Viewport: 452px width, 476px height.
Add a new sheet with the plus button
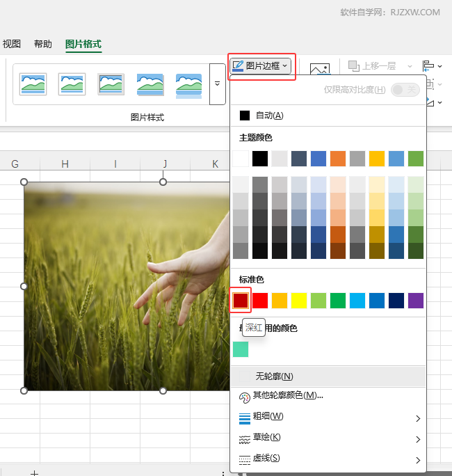(x=34, y=473)
